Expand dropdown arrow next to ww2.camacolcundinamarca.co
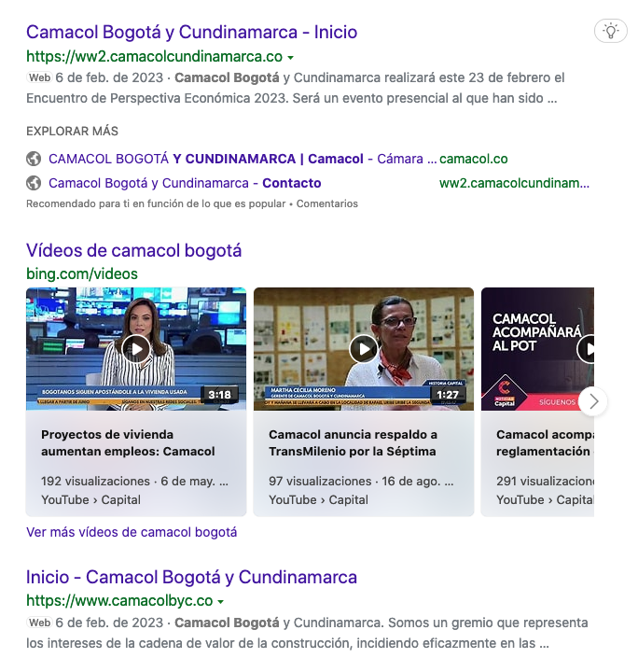 pos(291,57)
